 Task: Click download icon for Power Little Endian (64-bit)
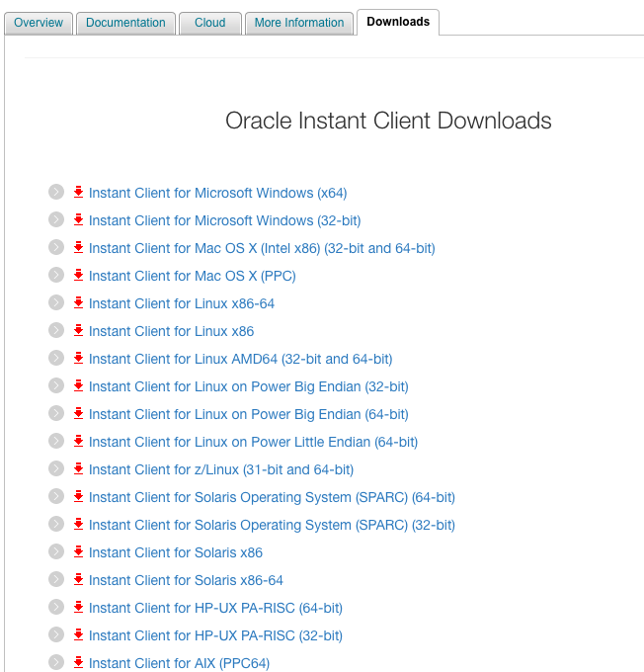point(78,441)
